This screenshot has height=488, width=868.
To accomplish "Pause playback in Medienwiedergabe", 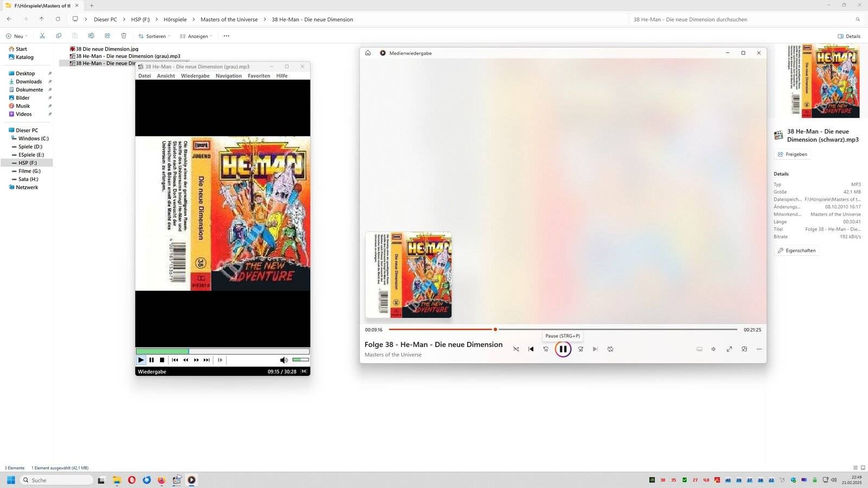I will [x=563, y=349].
